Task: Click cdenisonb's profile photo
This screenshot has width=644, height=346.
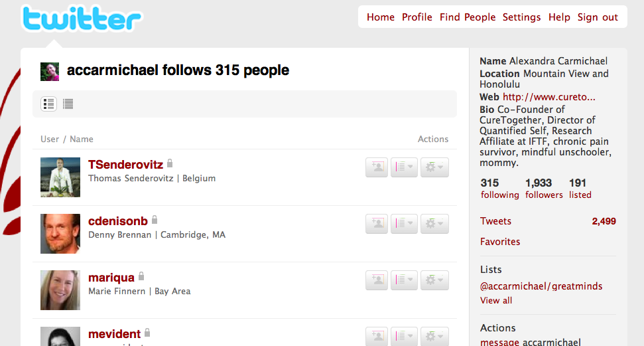Action: coord(60,234)
